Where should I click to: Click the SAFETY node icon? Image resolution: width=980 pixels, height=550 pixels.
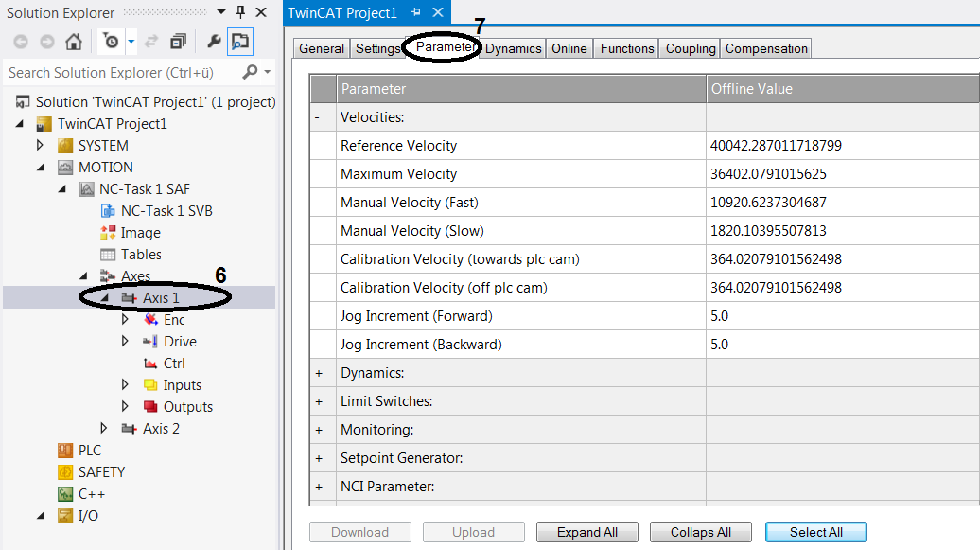[65, 472]
